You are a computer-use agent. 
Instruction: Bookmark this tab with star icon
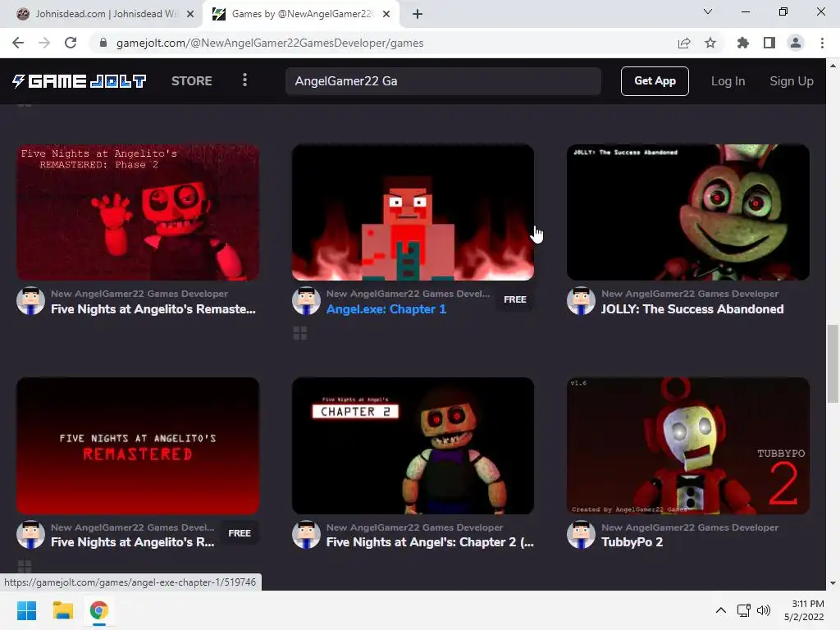pyautogui.click(x=710, y=43)
